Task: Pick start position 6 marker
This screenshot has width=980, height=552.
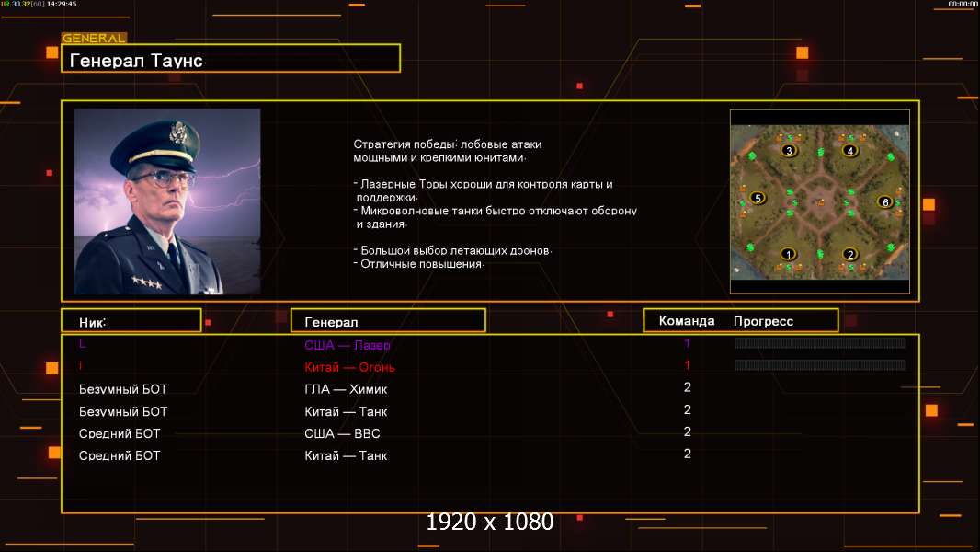Action: (885, 201)
